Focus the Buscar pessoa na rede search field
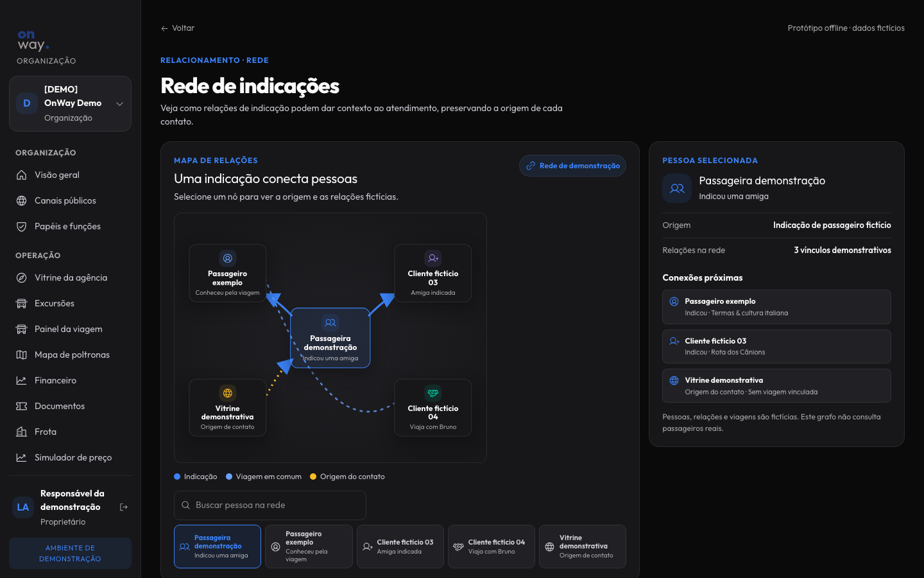The height and width of the screenshot is (578, 924). (270, 505)
